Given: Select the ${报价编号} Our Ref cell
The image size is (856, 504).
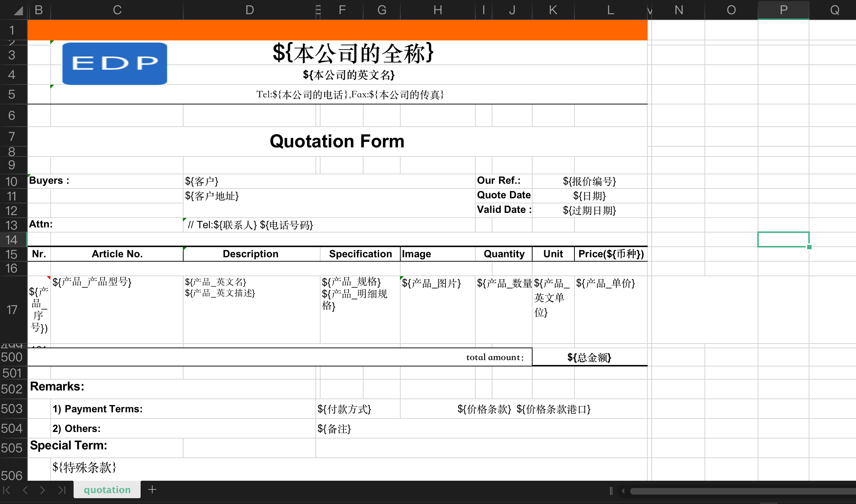Looking at the screenshot, I should point(589,181).
